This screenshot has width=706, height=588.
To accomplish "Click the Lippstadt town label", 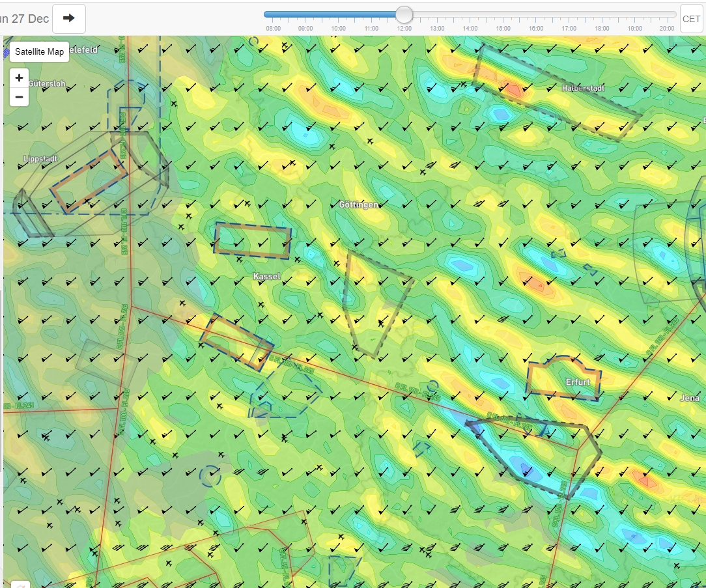I will [40, 158].
